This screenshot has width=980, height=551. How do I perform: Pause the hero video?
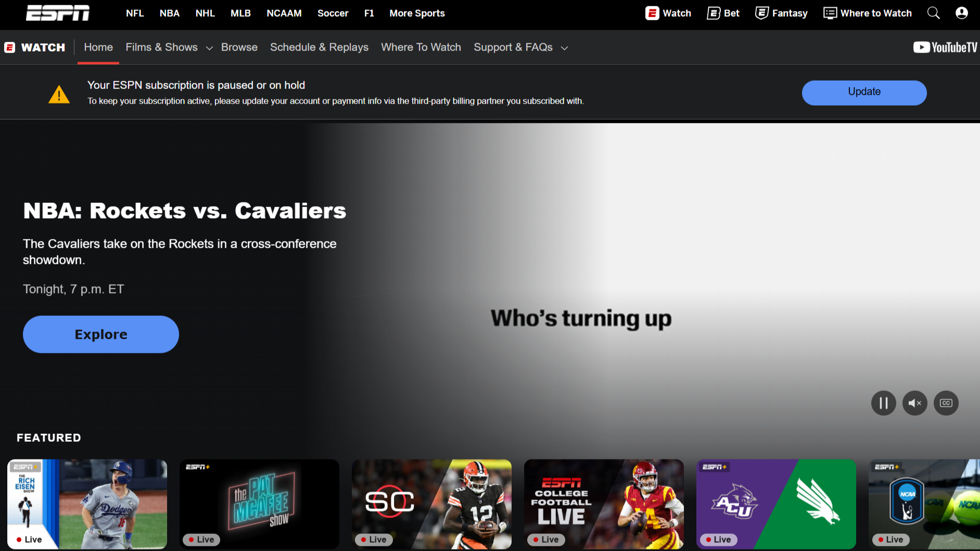(883, 403)
